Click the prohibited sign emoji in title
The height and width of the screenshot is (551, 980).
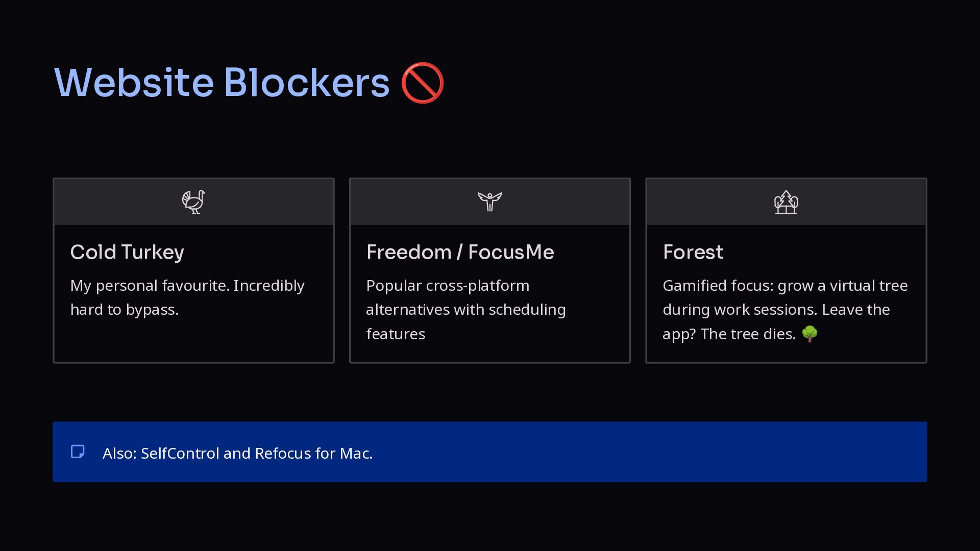point(423,83)
